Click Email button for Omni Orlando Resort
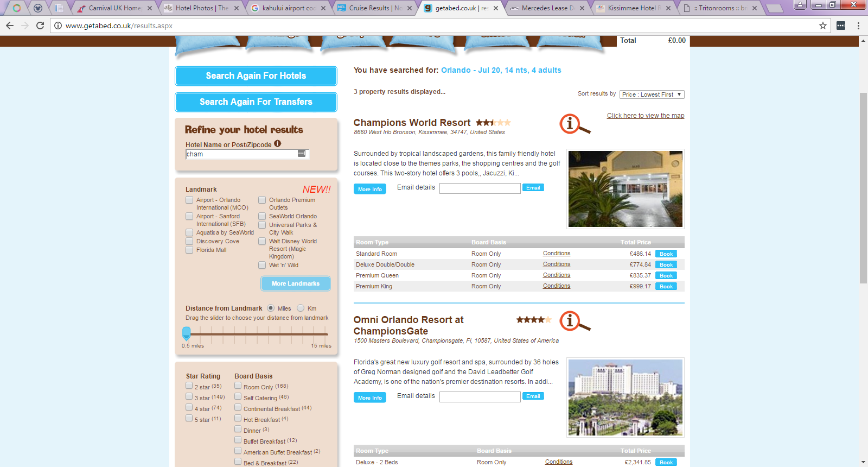The image size is (868, 467). pyautogui.click(x=533, y=396)
